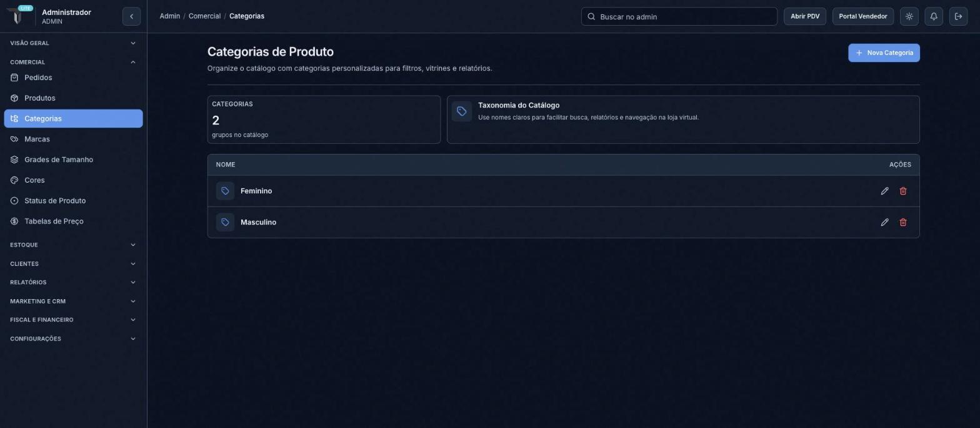Click the Categorias count card
The width and height of the screenshot is (980, 428).
tap(324, 120)
